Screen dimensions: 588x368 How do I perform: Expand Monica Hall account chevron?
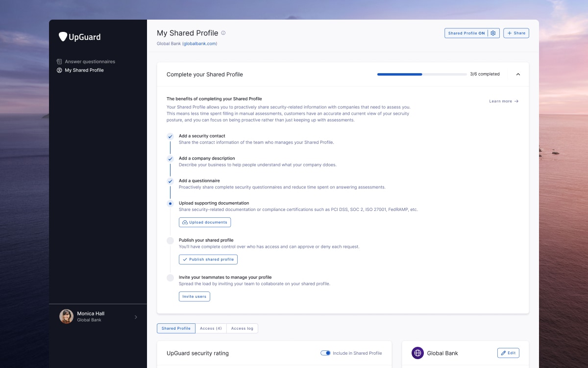click(x=136, y=317)
